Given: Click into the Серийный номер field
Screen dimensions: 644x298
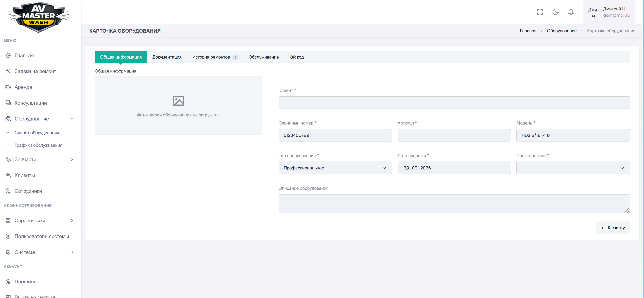Looking at the screenshot, I should (x=335, y=135).
